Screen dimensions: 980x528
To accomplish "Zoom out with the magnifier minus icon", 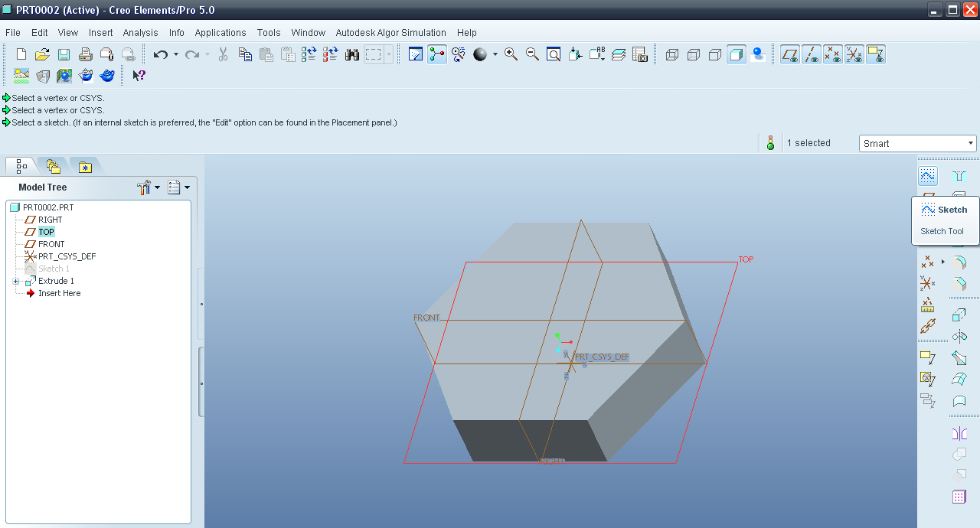I will click(x=532, y=54).
